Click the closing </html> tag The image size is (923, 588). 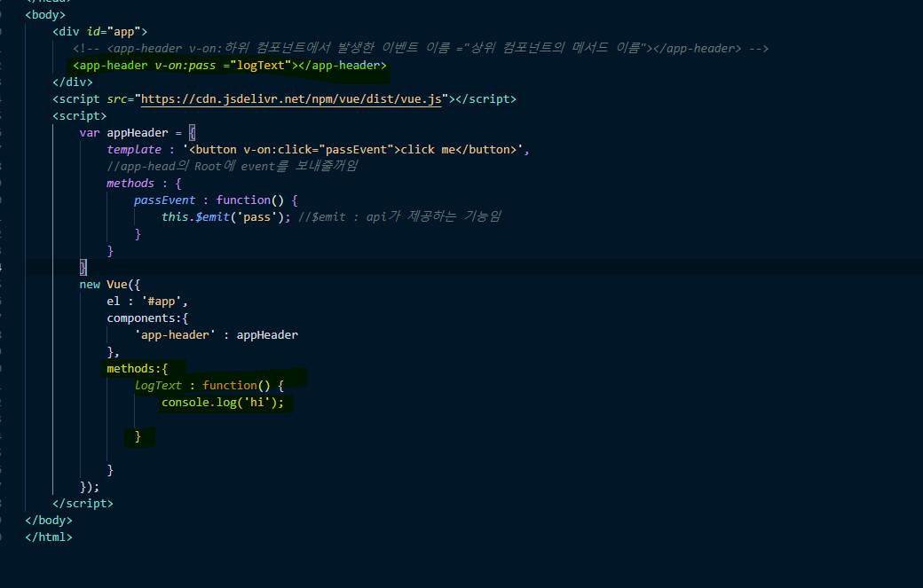click(x=49, y=537)
